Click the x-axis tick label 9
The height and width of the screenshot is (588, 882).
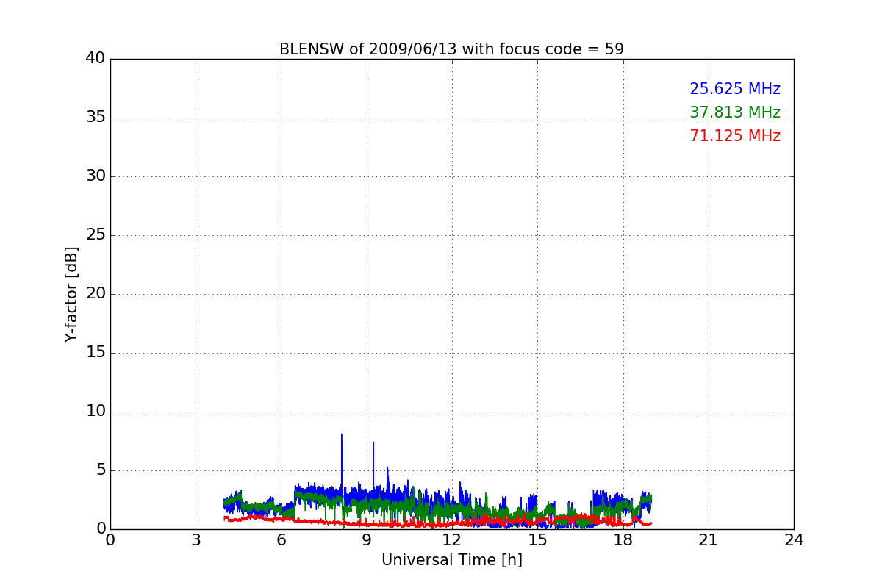coord(367,539)
